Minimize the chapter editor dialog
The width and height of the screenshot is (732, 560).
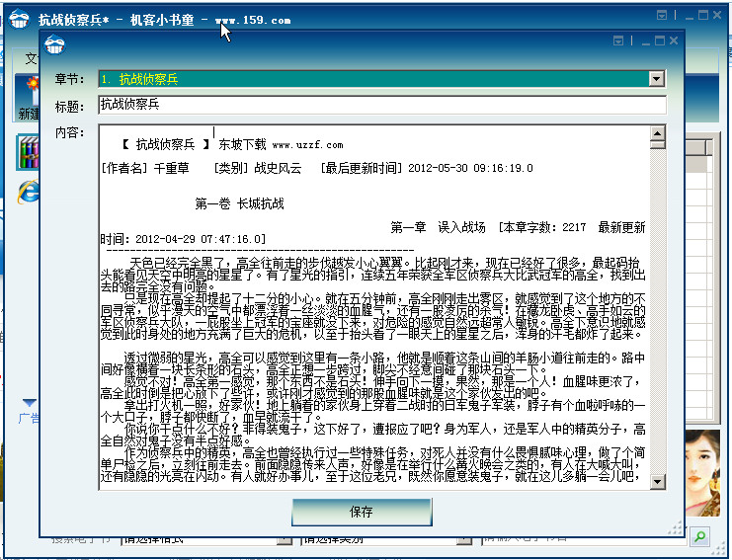(x=646, y=42)
